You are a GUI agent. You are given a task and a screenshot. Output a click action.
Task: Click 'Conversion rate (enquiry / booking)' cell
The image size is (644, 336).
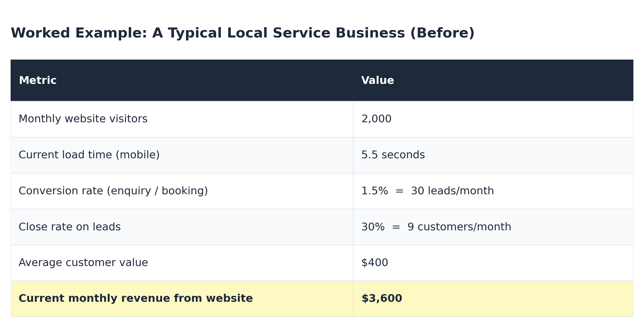click(182, 191)
